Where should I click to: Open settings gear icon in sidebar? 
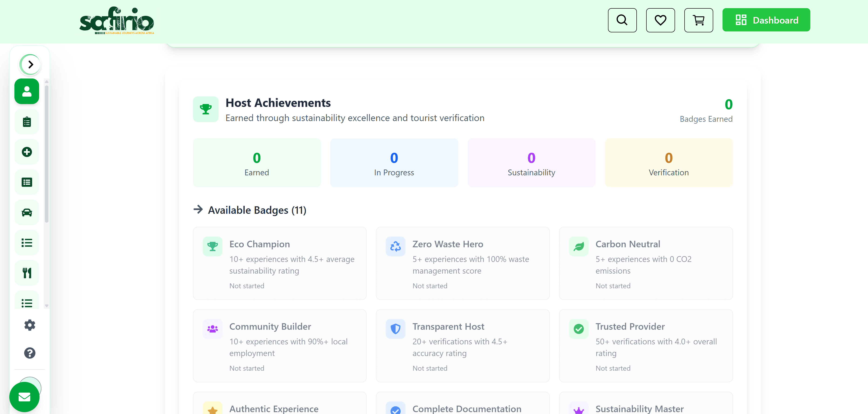30,325
